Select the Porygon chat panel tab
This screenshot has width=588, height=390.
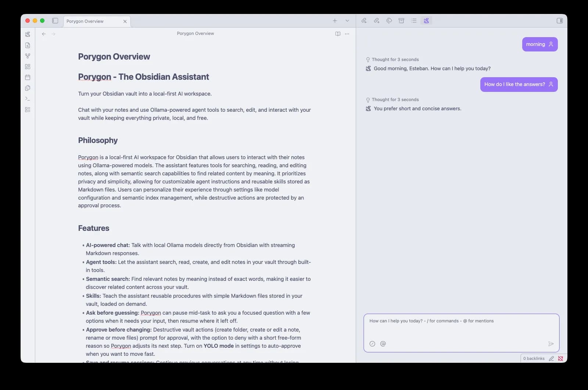tap(426, 21)
